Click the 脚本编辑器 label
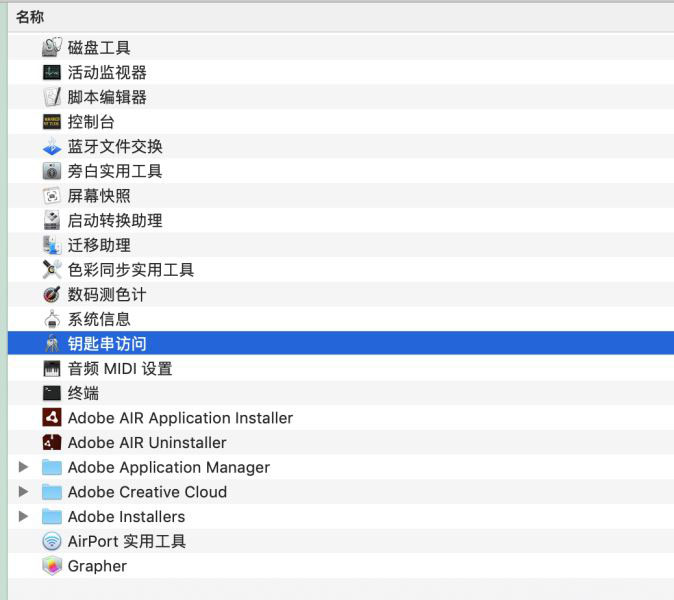 (107, 97)
